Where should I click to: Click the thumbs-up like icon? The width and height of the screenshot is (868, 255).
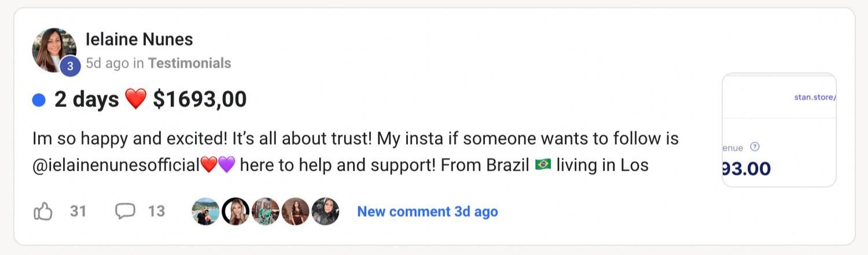tap(43, 212)
